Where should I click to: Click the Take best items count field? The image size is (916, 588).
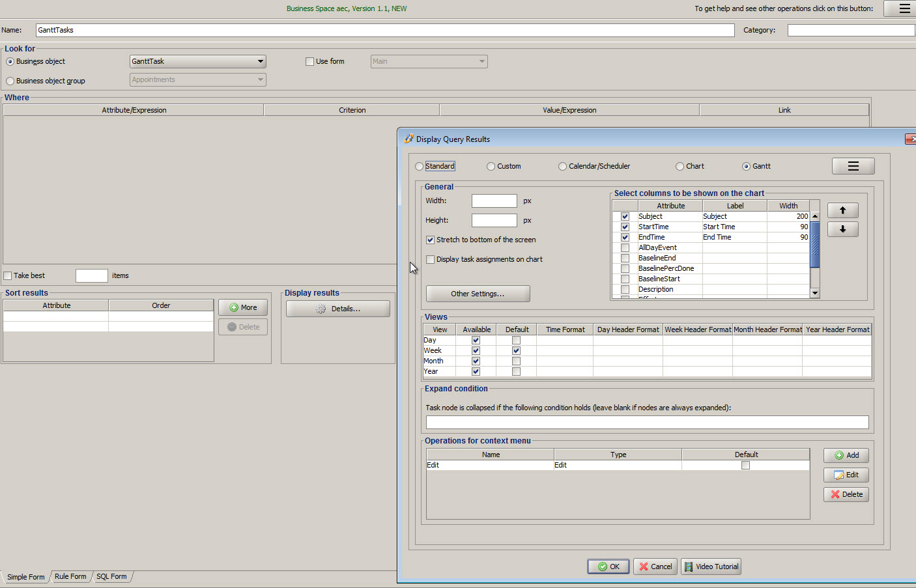tap(92, 276)
